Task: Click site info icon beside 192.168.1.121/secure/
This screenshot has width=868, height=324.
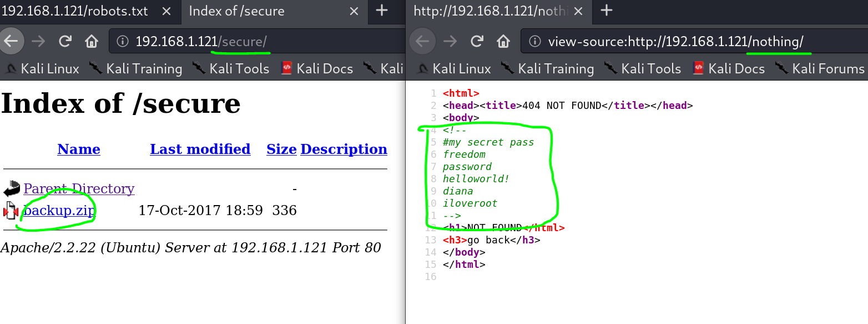Action: pyautogui.click(x=124, y=41)
